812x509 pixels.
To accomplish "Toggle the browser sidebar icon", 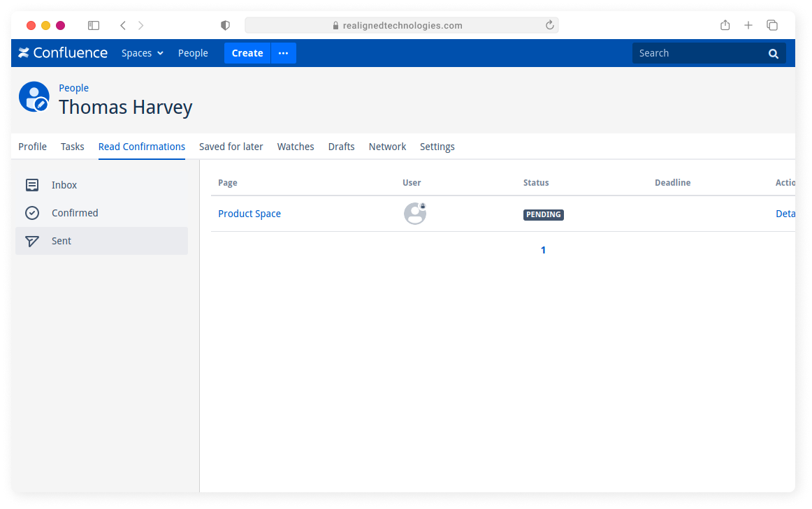I will tap(94, 25).
